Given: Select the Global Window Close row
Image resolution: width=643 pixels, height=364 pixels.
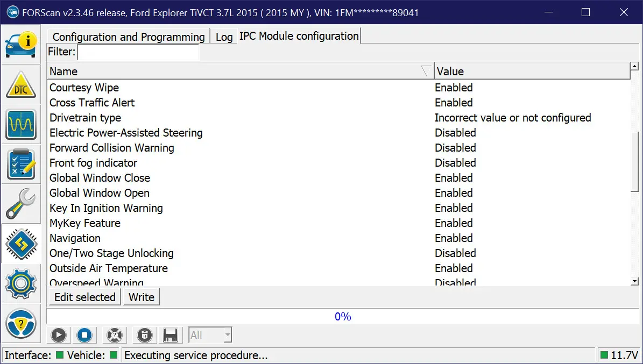Looking at the screenshot, I should click(x=339, y=178).
